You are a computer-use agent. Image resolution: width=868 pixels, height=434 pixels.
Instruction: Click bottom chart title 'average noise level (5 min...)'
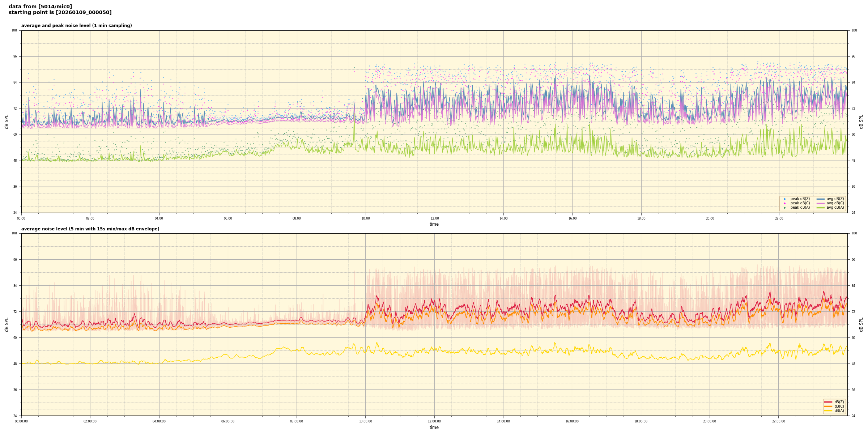coord(90,229)
